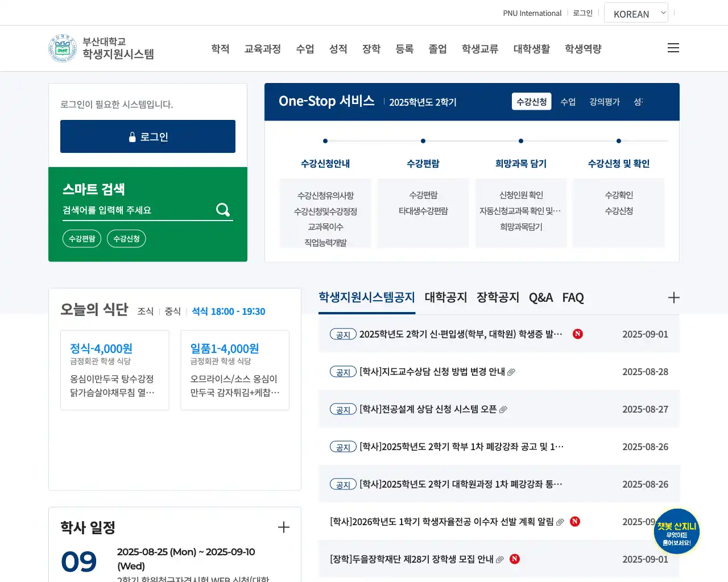Image resolution: width=728 pixels, height=582 pixels.
Task: Open the 학적 menu
Action: [x=220, y=49]
